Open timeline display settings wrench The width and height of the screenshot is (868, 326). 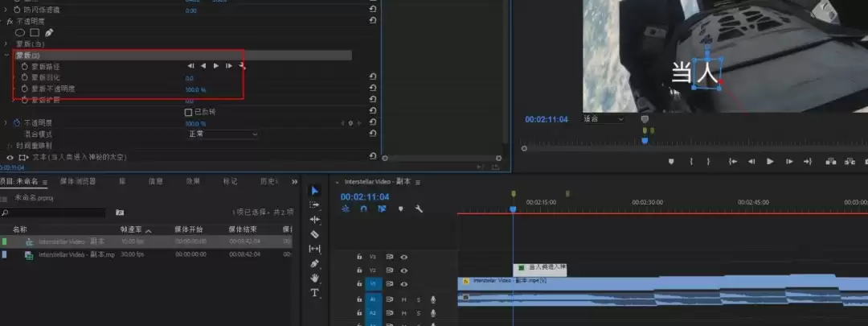pos(419,209)
